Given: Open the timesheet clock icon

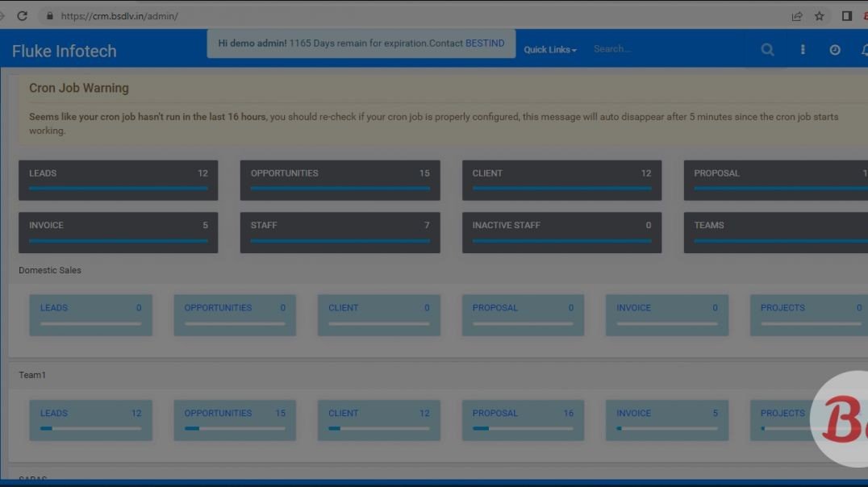Looking at the screenshot, I should [x=834, y=49].
